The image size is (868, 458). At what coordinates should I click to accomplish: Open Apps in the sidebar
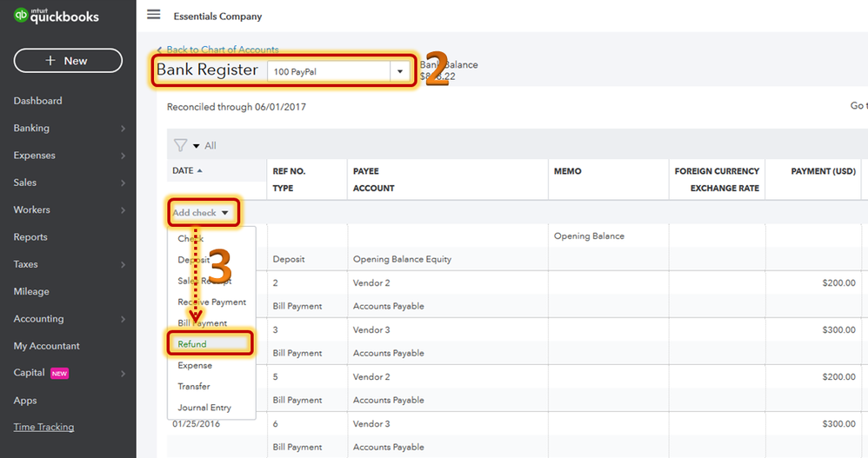click(x=25, y=401)
